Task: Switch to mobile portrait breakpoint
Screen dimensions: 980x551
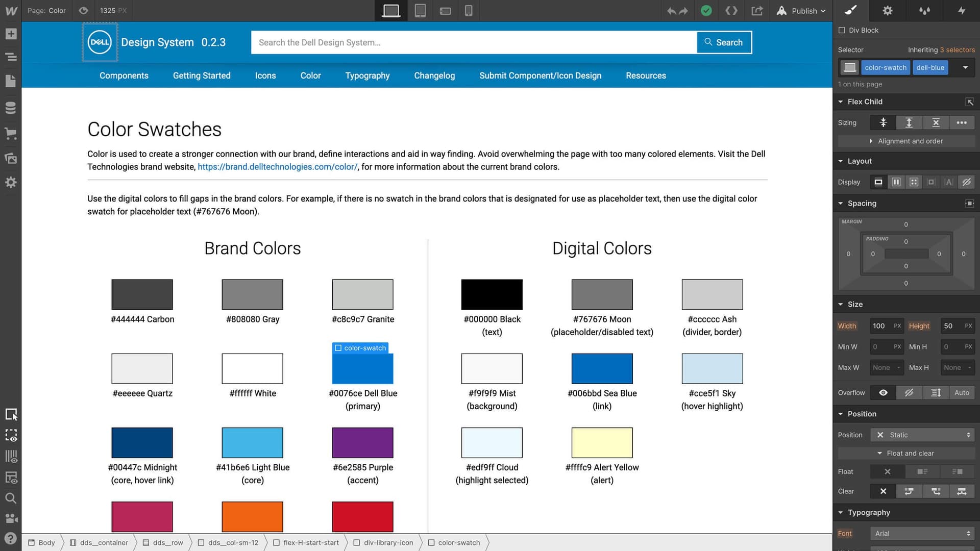Action: (469, 10)
